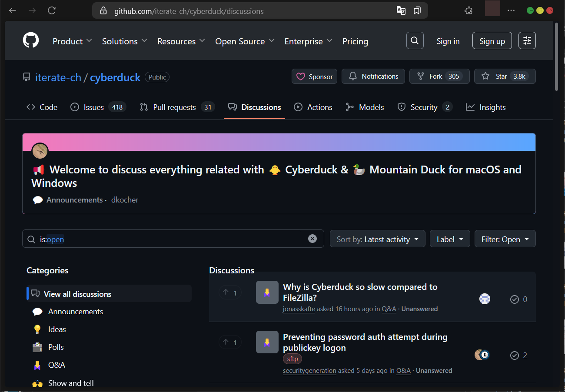Click Announcements link under welcome banner

tap(74, 200)
